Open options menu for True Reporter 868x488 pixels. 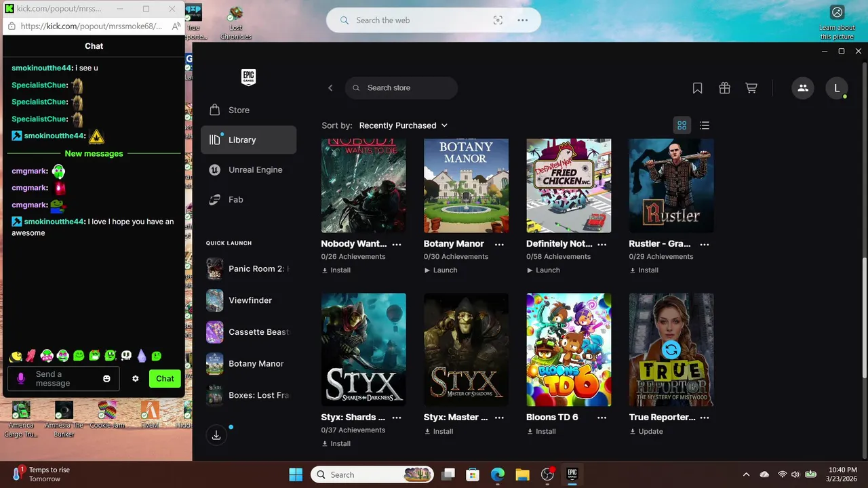(x=705, y=418)
